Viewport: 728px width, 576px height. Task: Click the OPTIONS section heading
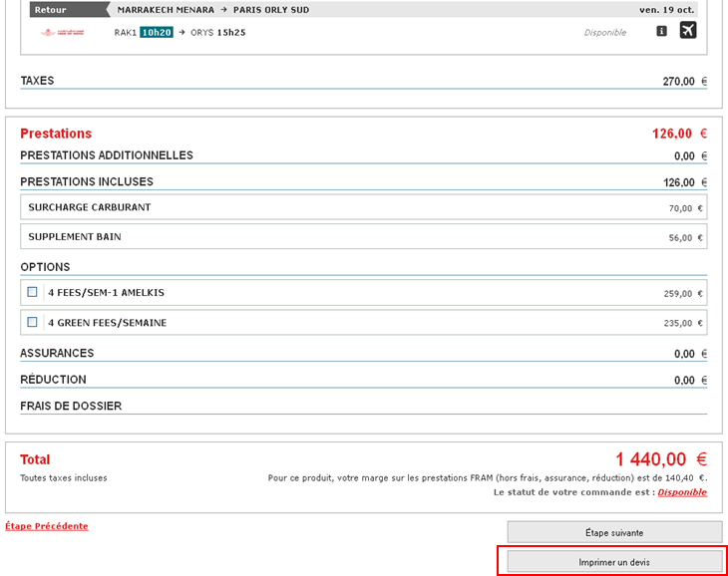tap(45, 267)
